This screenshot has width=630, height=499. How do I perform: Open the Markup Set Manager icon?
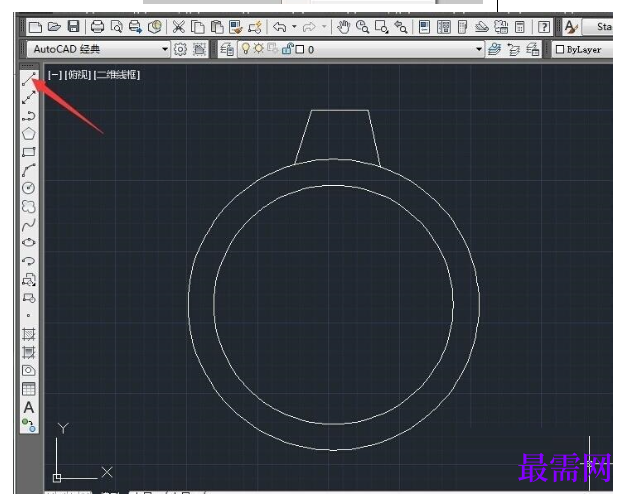pyautogui.click(x=501, y=27)
